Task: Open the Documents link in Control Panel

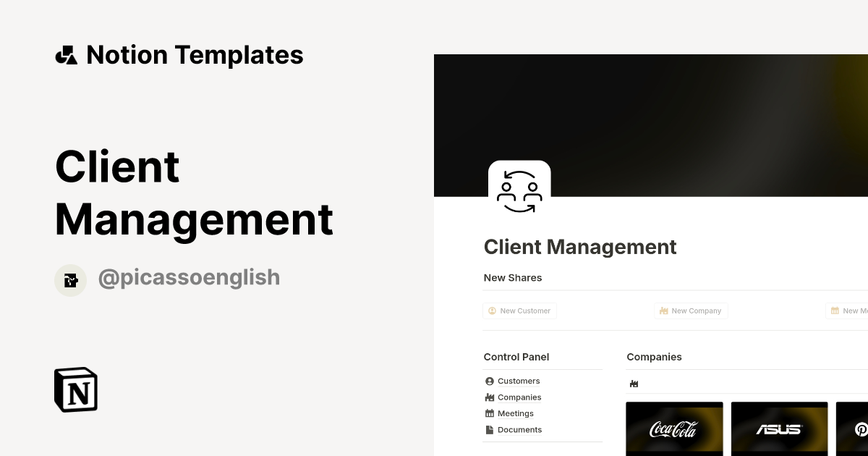Action: coord(519,429)
